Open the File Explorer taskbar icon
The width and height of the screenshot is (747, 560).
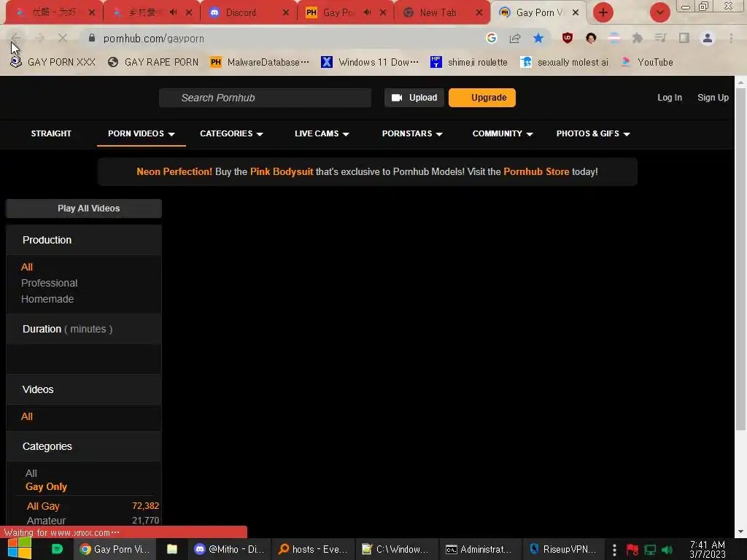coord(172,550)
